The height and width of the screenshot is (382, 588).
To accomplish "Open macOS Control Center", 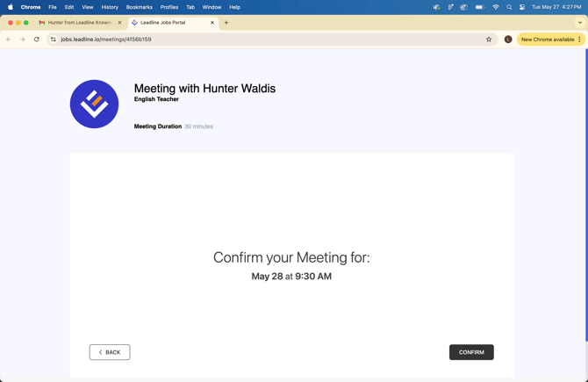I will pos(522,7).
